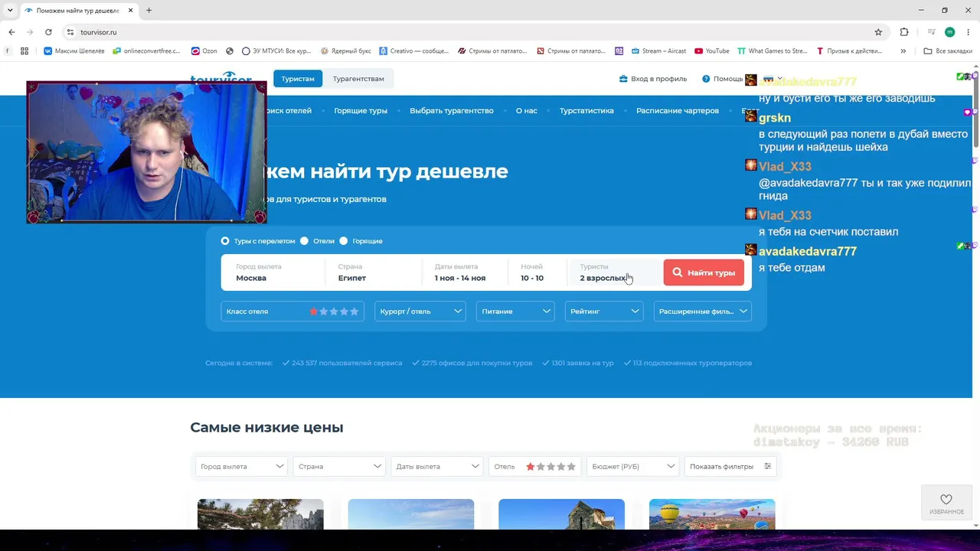The height and width of the screenshot is (551, 980).
Task: Reload the tourvisor.ru page
Action: 48,32
